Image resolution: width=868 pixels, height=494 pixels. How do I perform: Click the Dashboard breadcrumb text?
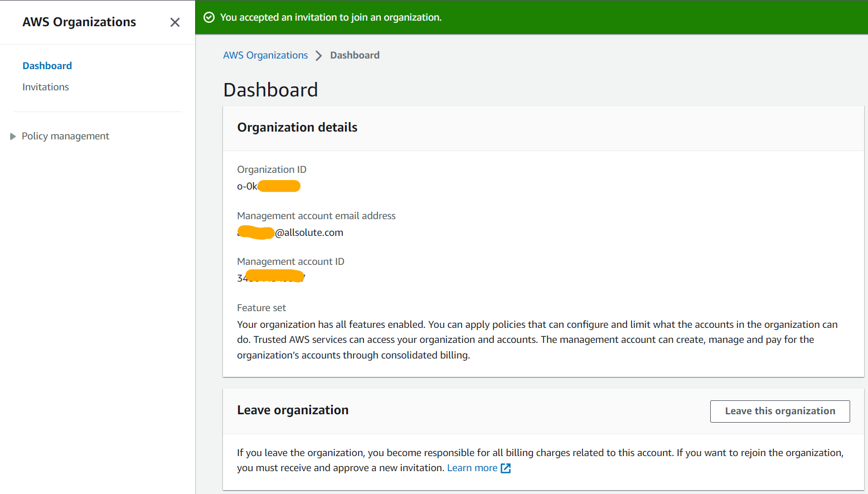click(x=355, y=55)
